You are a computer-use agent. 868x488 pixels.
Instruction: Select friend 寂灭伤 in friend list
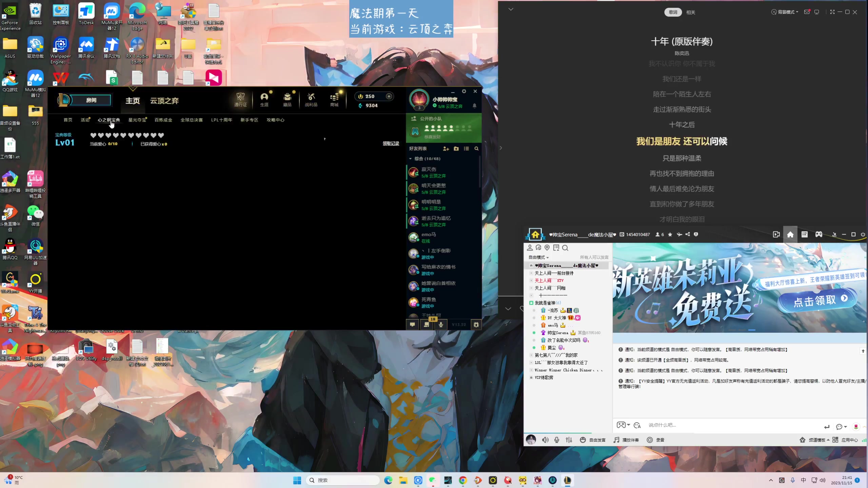tap(443, 172)
